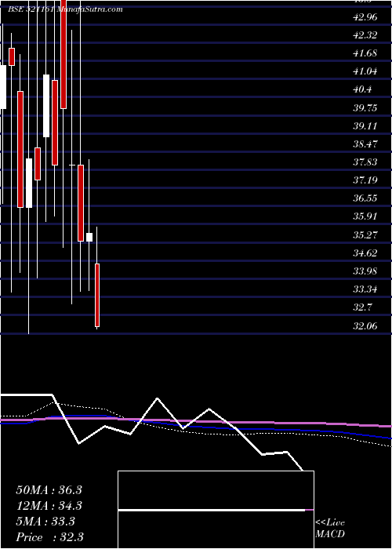
Task: Click the 34.62 price axis label
Action: pyautogui.click(x=365, y=253)
